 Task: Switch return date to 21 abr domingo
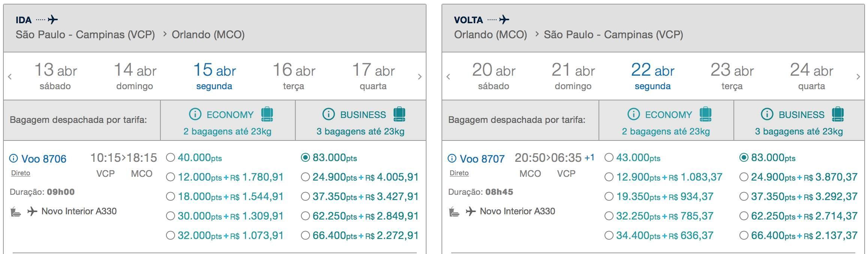pyautogui.click(x=573, y=76)
